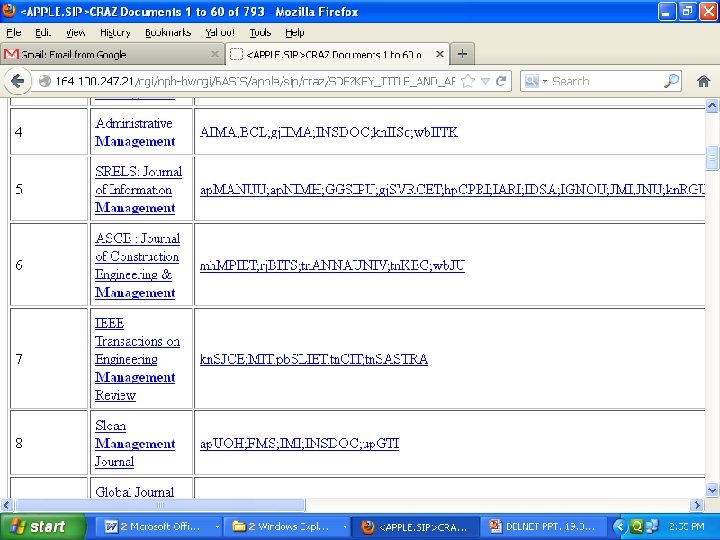
Task: Select the APPLE.SIP CRAZ Documents tab
Action: (338, 54)
